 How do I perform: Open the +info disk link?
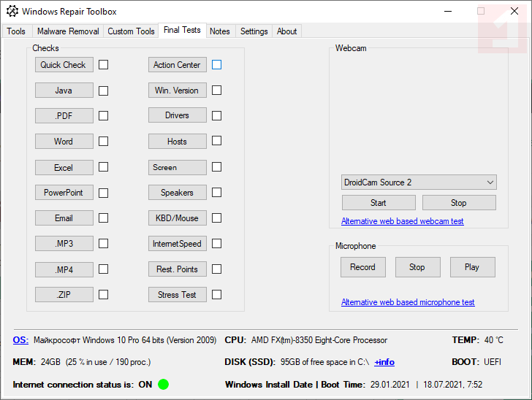[x=384, y=362]
